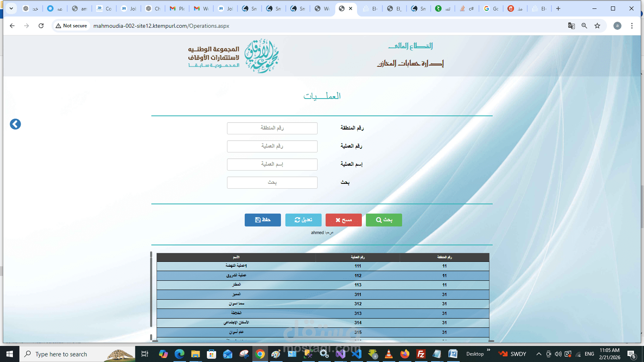Open the Chrome three-dot menu
The width and height of the screenshot is (644, 362).
point(632,26)
